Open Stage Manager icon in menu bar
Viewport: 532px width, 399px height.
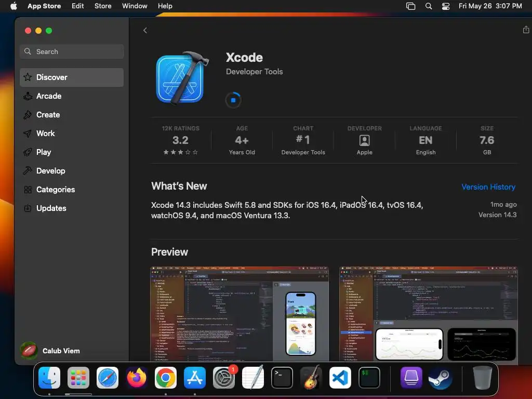(410, 6)
